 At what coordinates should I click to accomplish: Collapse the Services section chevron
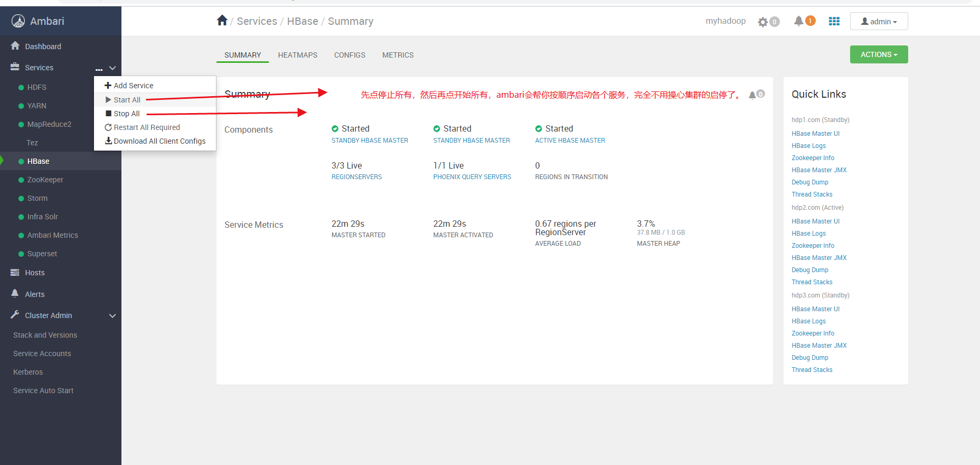[112, 68]
